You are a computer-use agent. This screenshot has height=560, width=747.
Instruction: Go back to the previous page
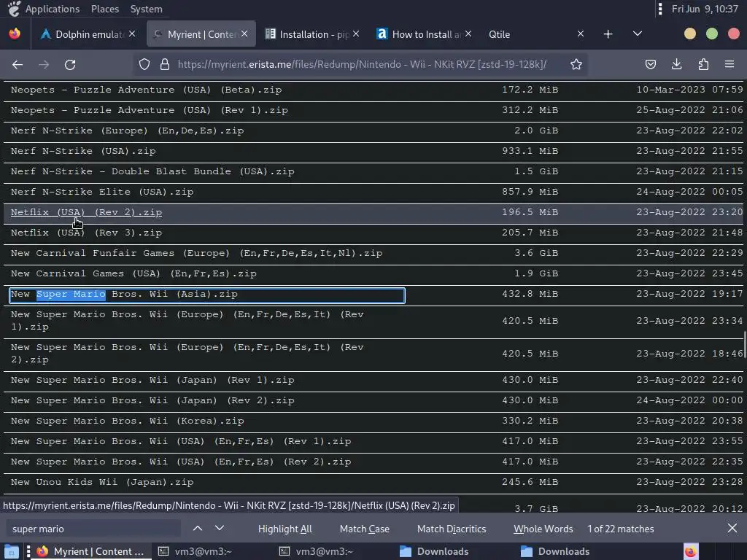[18, 65]
